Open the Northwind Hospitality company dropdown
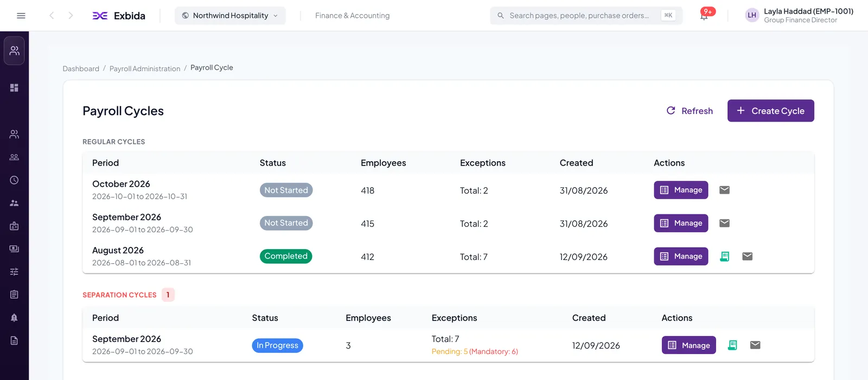The height and width of the screenshot is (380, 868). (x=230, y=16)
